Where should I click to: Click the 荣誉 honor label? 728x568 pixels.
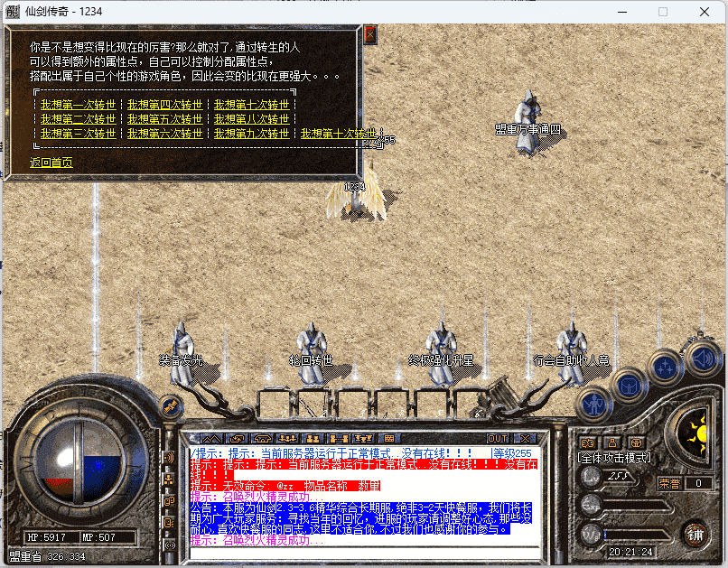669,483
